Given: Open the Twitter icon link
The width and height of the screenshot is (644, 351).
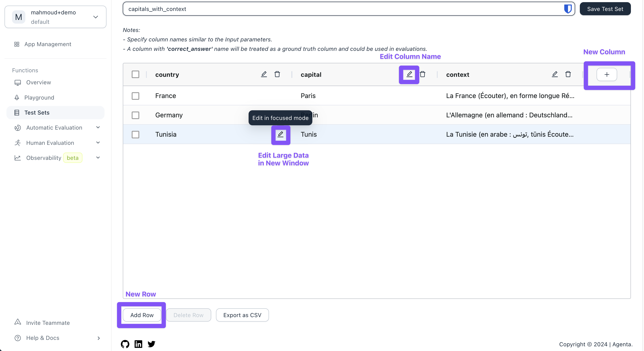Looking at the screenshot, I should [x=151, y=344].
